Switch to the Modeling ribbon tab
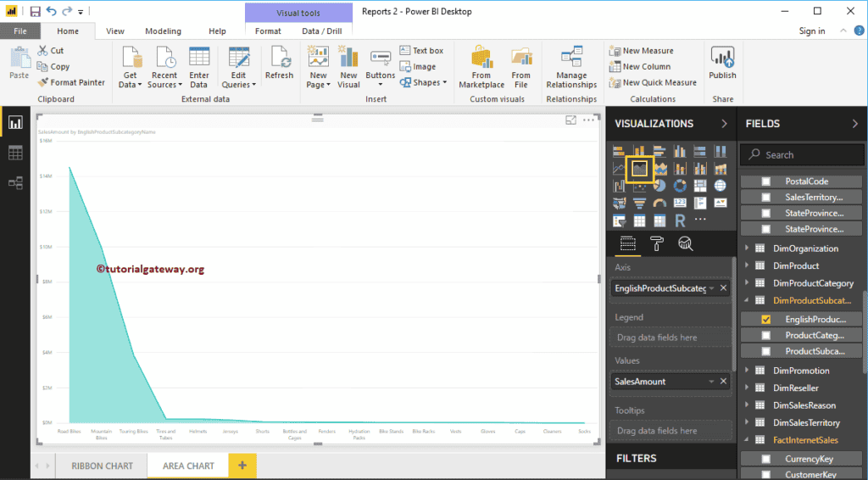 tap(163, 31)
